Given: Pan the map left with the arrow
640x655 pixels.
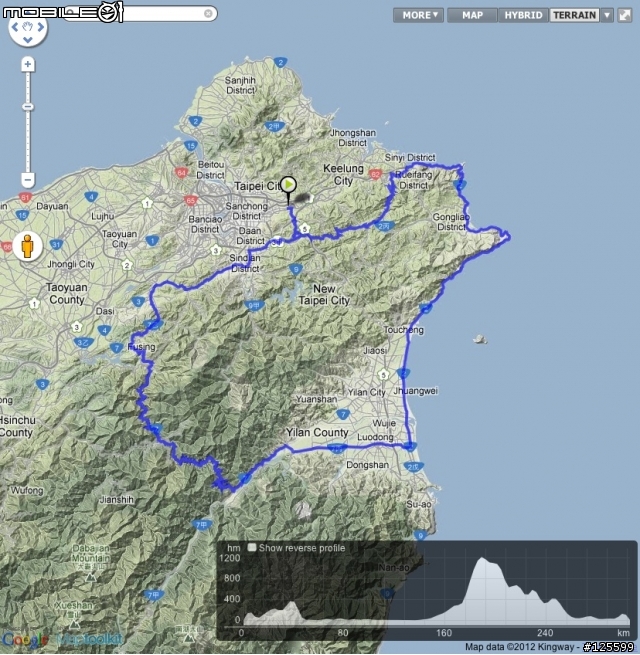Looking at the screenshot, I should click(15, 27).
